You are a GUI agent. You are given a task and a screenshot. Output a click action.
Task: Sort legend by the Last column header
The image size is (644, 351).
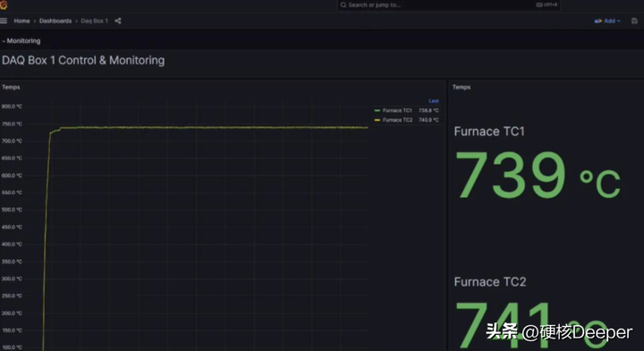tap(434, 101)
